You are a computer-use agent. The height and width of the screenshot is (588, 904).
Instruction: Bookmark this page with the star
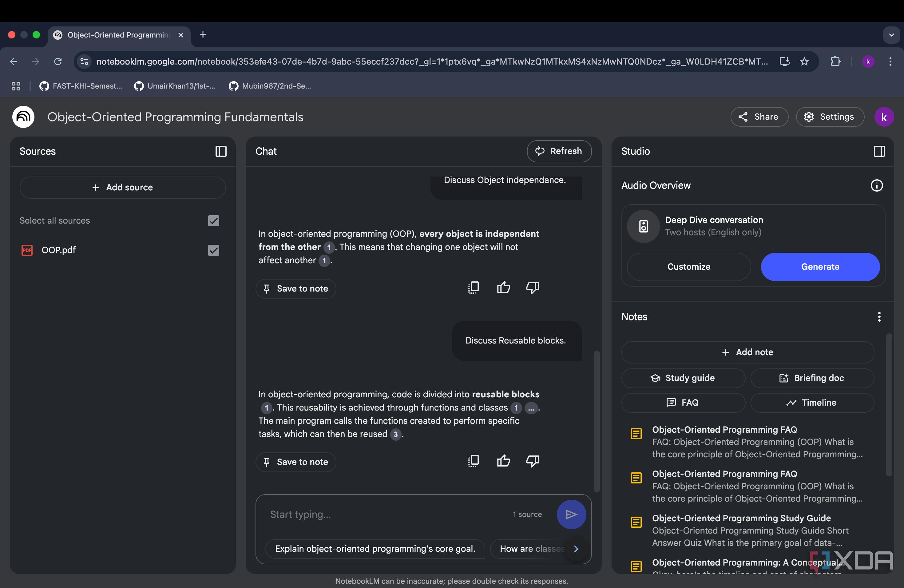click(804, 62)
